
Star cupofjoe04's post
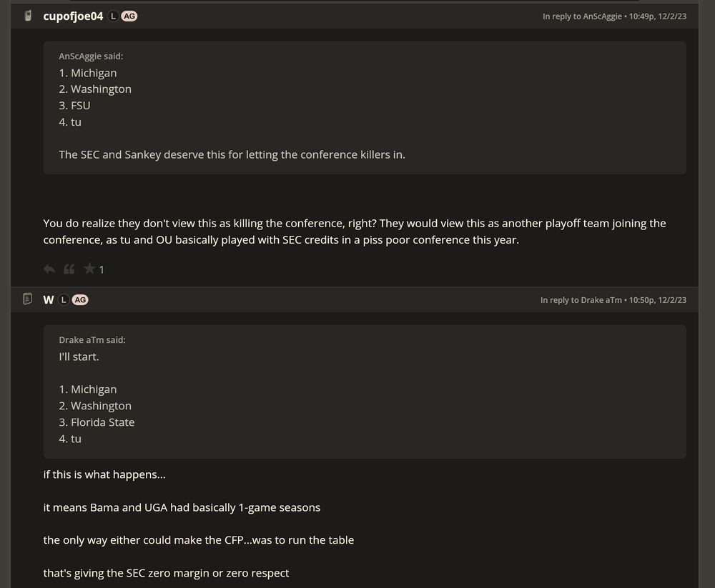(89, 269)
